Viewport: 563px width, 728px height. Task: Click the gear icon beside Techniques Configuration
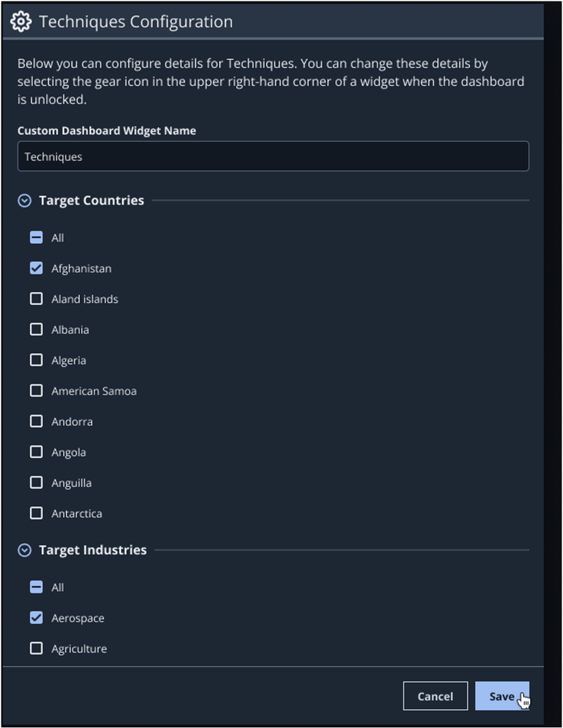pyautogui.click(x=21, y=21)
